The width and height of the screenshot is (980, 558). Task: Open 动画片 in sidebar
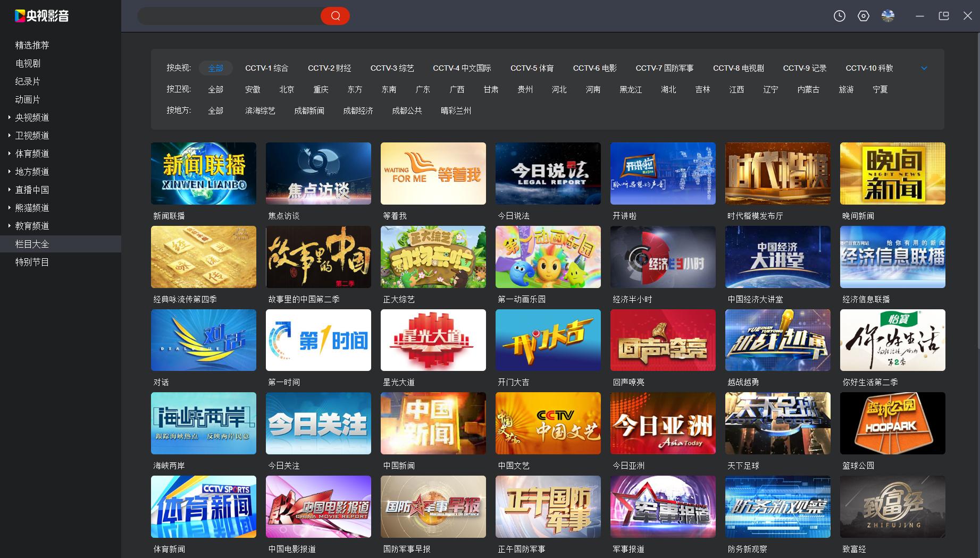28,99
